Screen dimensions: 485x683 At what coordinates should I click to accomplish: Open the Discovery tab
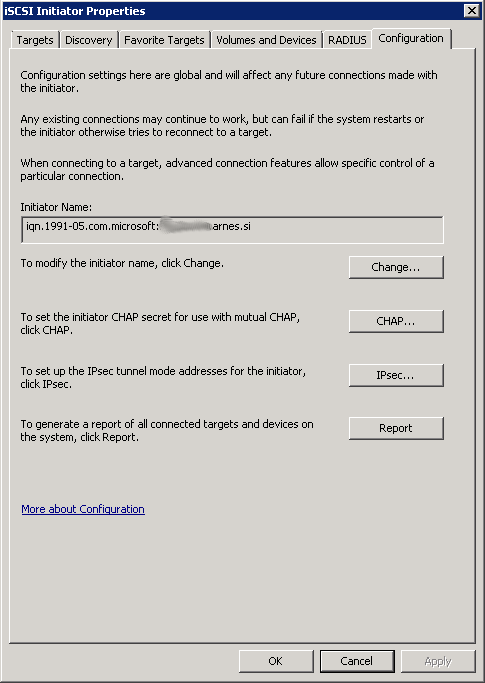88,40
